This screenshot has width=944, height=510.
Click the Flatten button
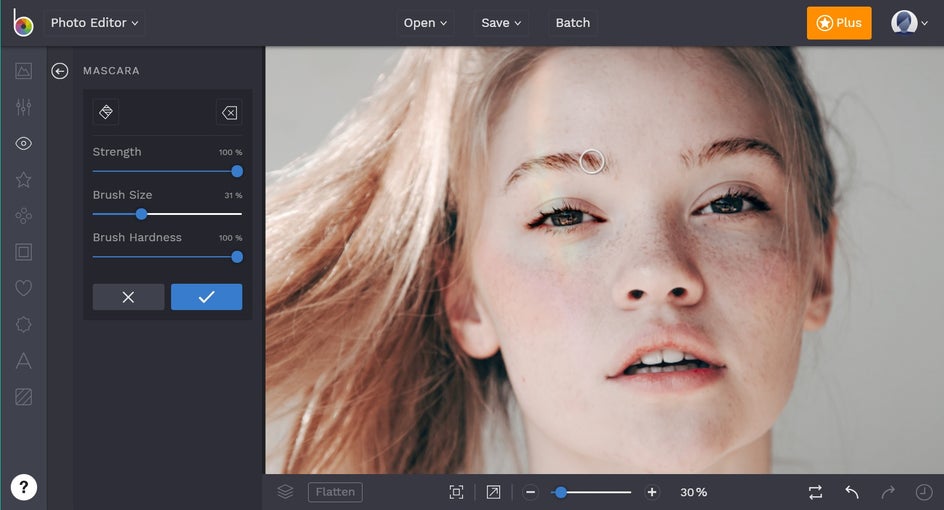pos(335,492)
